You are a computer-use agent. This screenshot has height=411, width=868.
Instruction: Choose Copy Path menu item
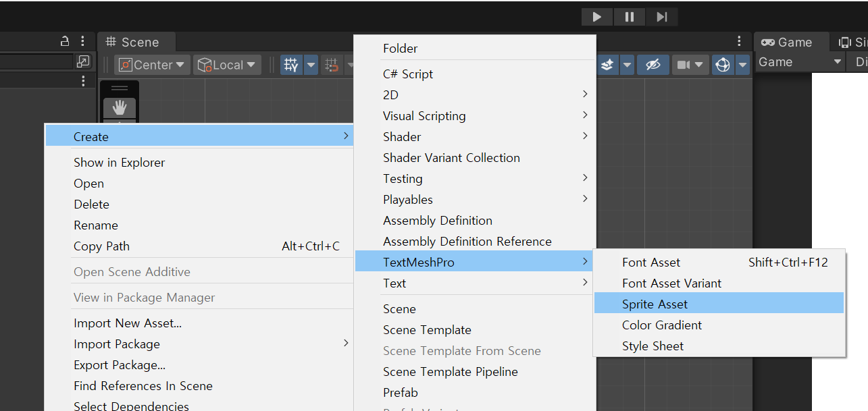pyautogui.click(x=199, y=246)
